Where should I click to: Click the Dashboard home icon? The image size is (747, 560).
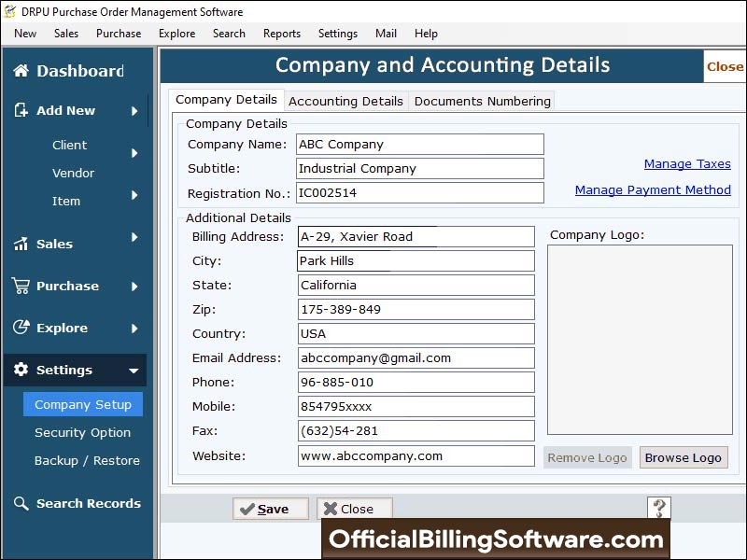[x=21, y=71]
